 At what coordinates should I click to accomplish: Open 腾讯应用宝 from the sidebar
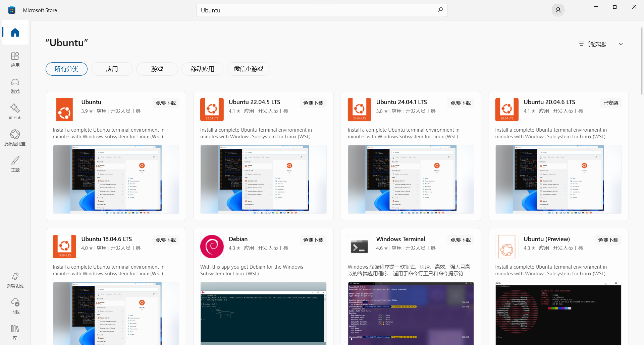(15, 137)
